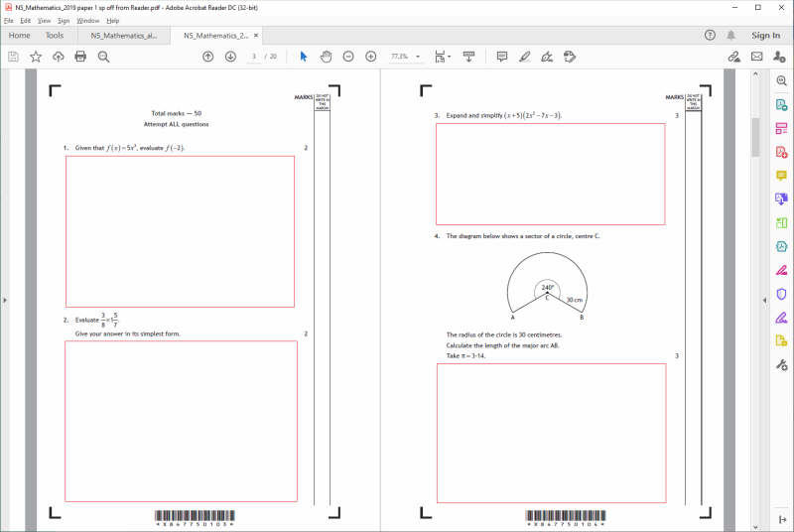Collapse the right tools pane
This screenshot has width=794, height=532.
764,300
